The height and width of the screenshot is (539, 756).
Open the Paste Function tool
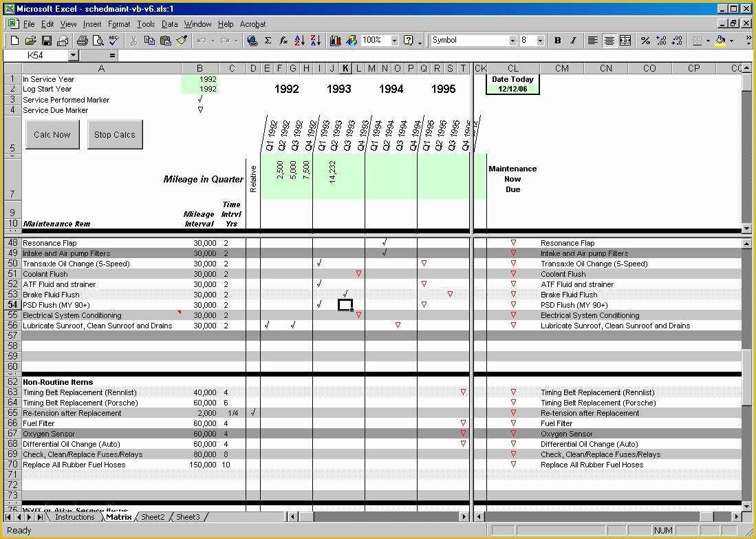pos(283,40)
